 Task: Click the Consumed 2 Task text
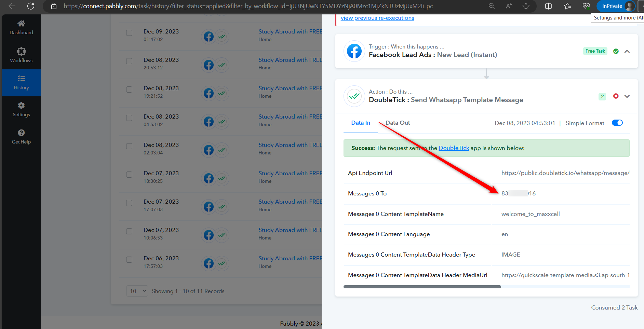coord(614,308)
